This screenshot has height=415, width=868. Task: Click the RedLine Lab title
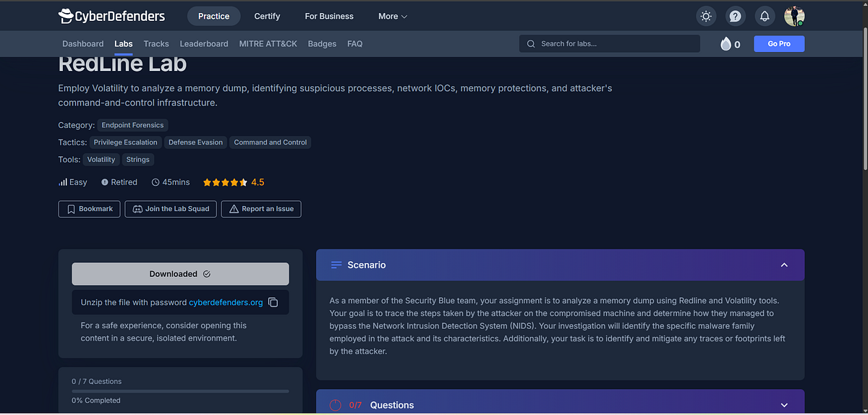122,64
